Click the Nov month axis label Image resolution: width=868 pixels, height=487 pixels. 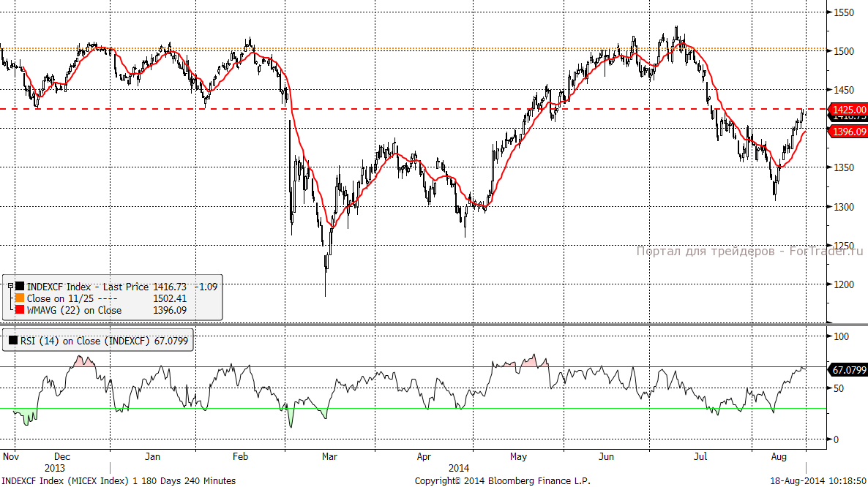click(11, 456)
